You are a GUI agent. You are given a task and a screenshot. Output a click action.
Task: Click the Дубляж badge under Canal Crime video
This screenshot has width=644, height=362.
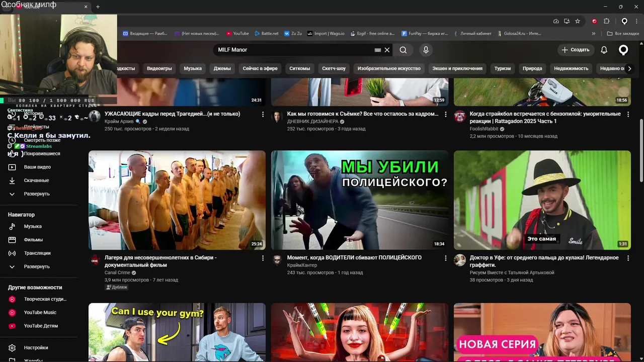pyautogui.click(x=117, y=287)
